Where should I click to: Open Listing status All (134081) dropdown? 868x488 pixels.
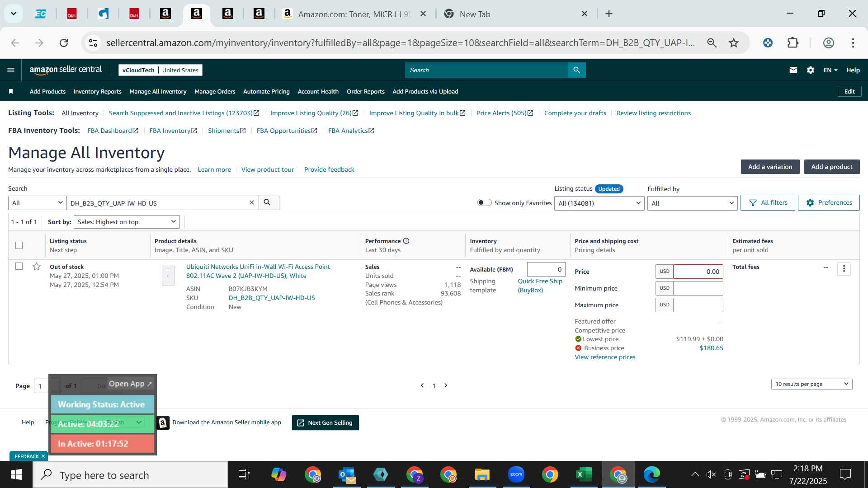599,203
